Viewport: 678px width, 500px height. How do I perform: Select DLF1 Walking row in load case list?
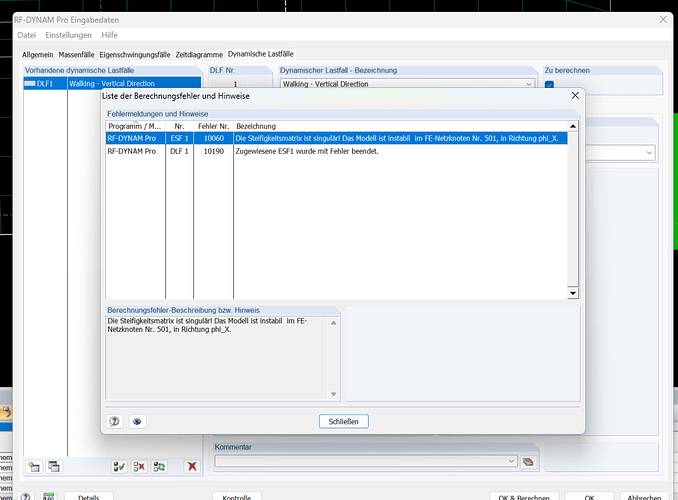[x=112, y=83]
